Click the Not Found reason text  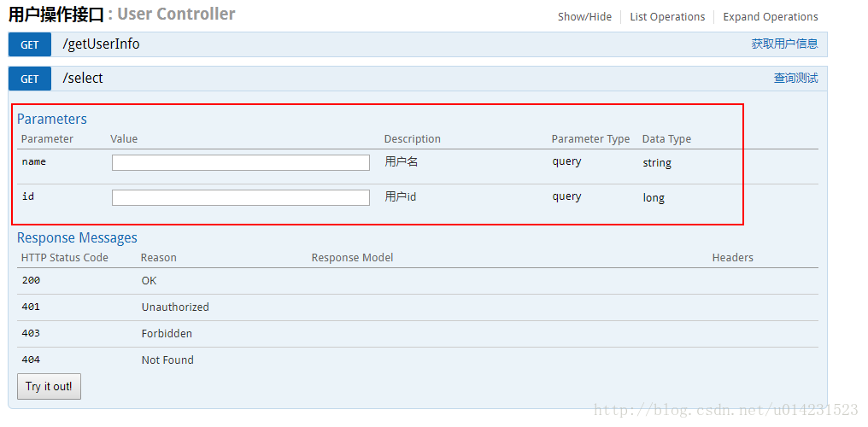tap(167, 360)
